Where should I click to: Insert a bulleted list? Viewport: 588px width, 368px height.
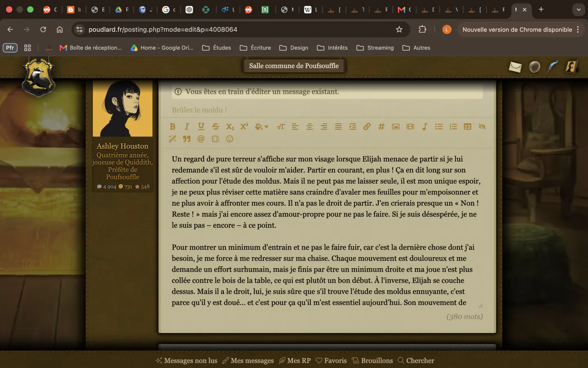[439, 127]
